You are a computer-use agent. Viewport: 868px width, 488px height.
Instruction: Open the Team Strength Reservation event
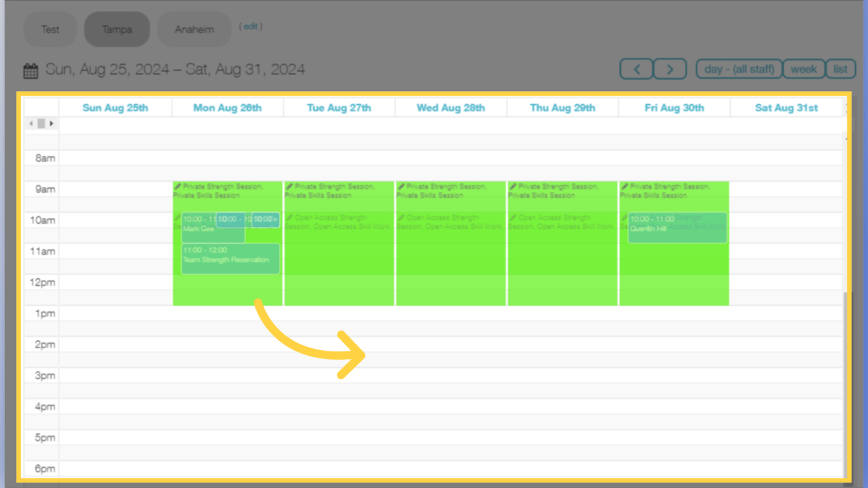click(230, 259)
